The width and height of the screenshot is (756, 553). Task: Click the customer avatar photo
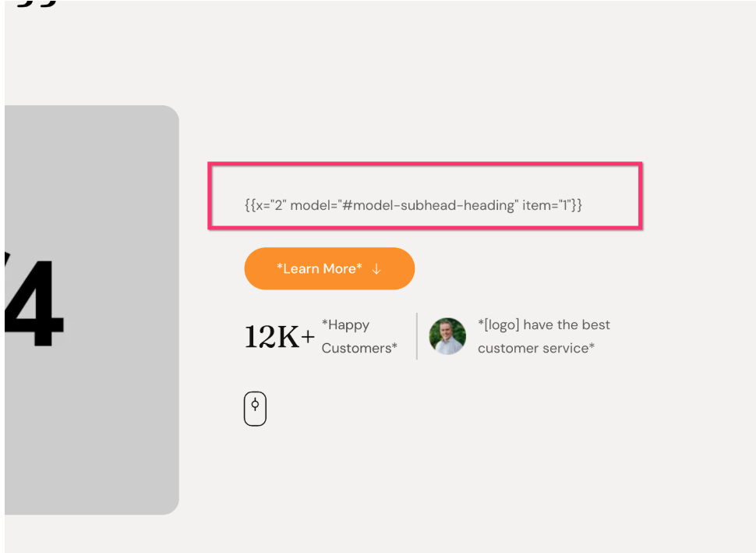(x=447, y=336)
